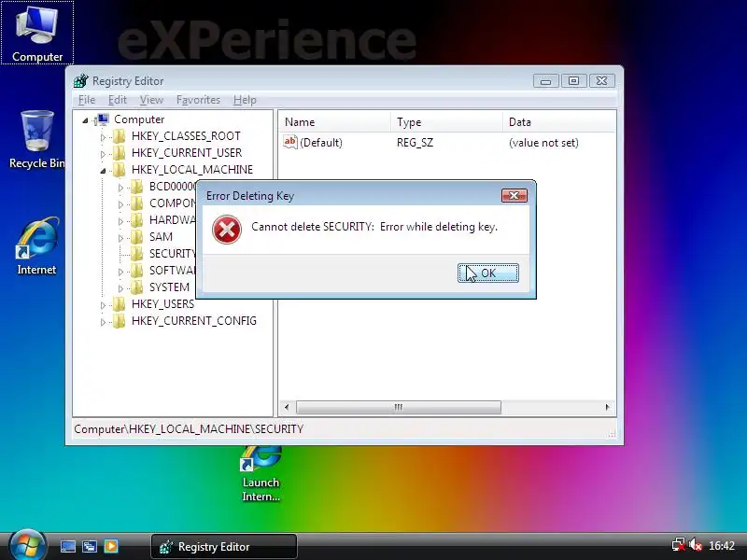Click the scroll left arrow

pyautogui.click(x=287, y=407)
